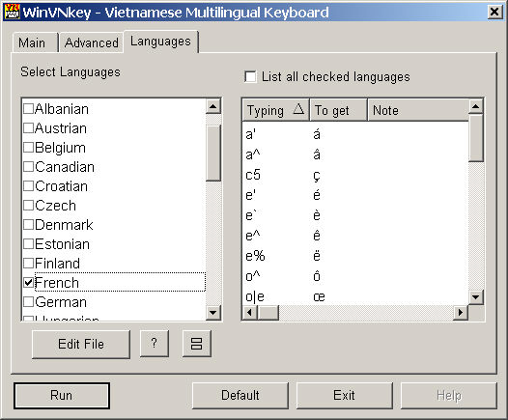Tick the Denmark language checkbox
This screenshot has width=508, height=420.
(29, 225)
